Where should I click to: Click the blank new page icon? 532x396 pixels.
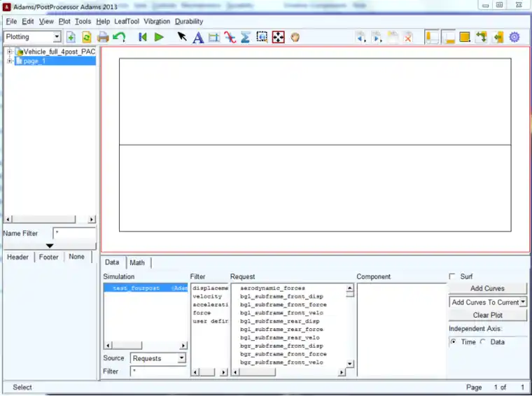pyautogui.click(x=393, y=37)
